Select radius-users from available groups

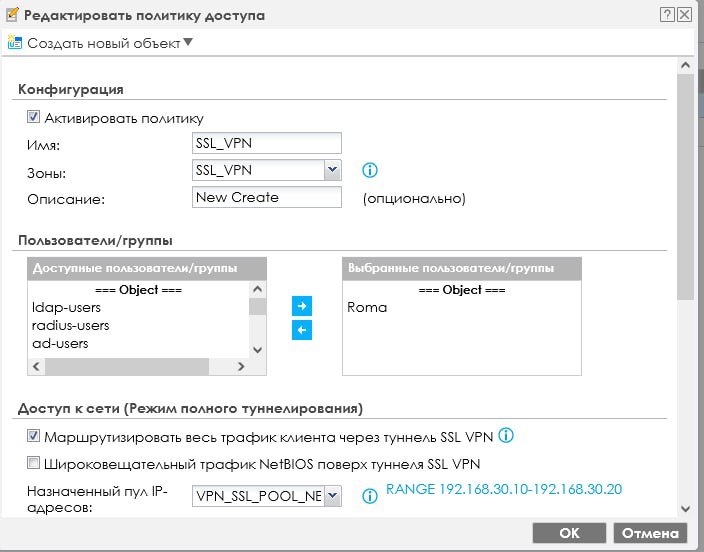71,325
